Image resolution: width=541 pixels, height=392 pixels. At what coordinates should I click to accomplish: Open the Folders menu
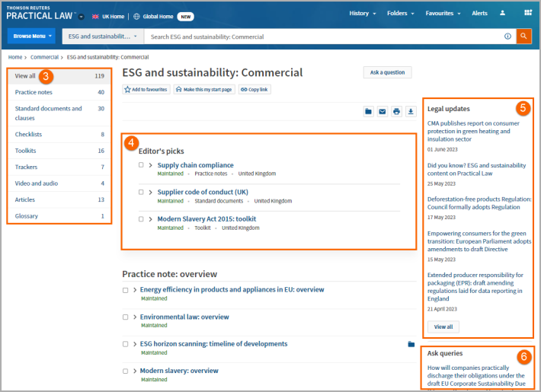point(400,13)
